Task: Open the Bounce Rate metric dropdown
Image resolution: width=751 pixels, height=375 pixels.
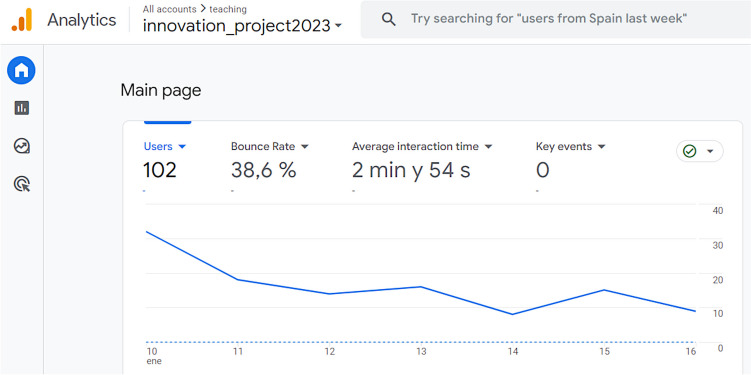Action: tap(305, 147)
